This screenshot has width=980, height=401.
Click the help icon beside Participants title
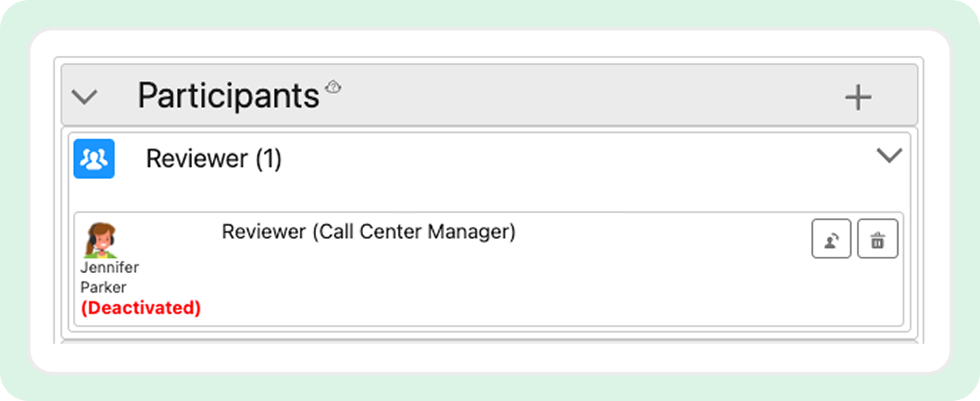332,87
